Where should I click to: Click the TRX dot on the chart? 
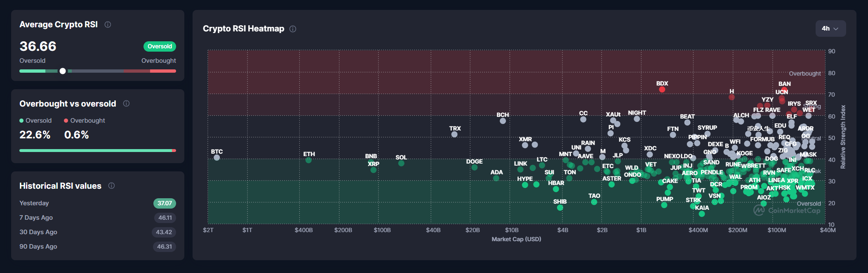[454, 135]
